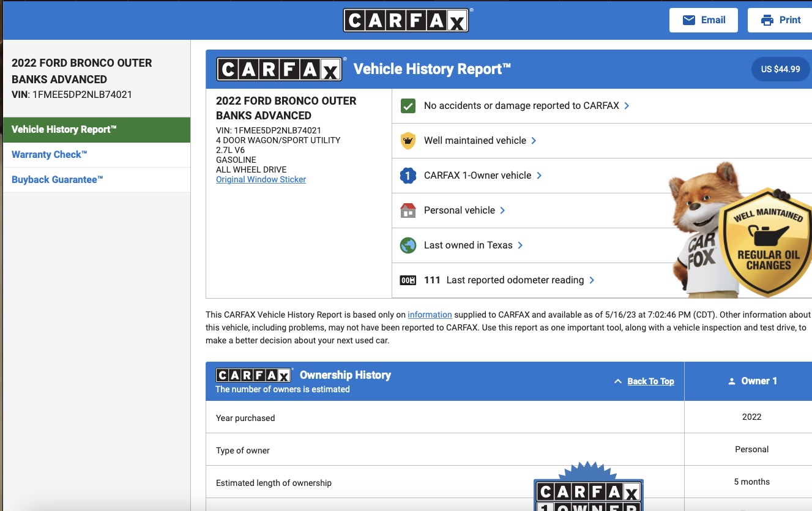Screen dimensions: 812x511
Task: Click the globe Last owned icon
Action: pos(408,245)
